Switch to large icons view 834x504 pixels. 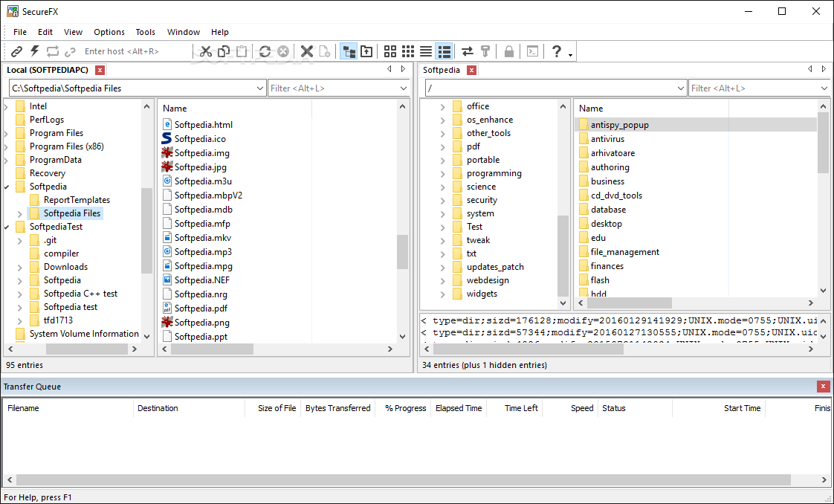(390, 51)
